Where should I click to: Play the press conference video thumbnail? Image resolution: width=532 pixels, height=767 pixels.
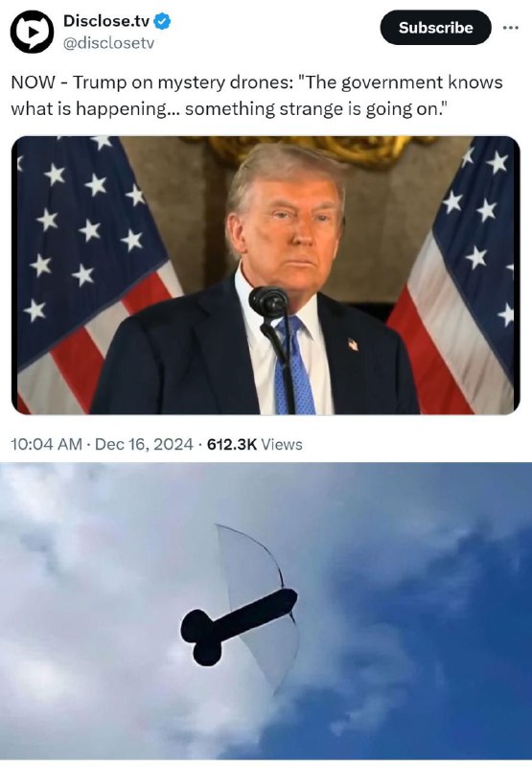(266, 275)
